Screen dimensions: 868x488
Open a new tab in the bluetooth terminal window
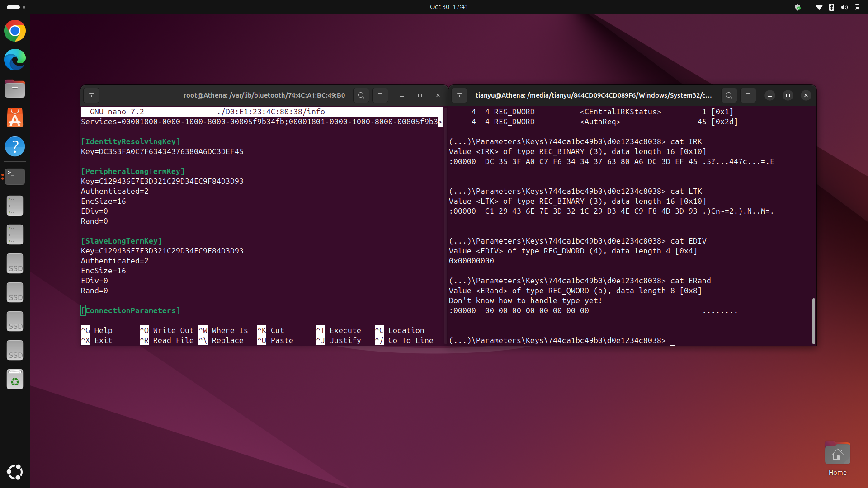[91, 95]
